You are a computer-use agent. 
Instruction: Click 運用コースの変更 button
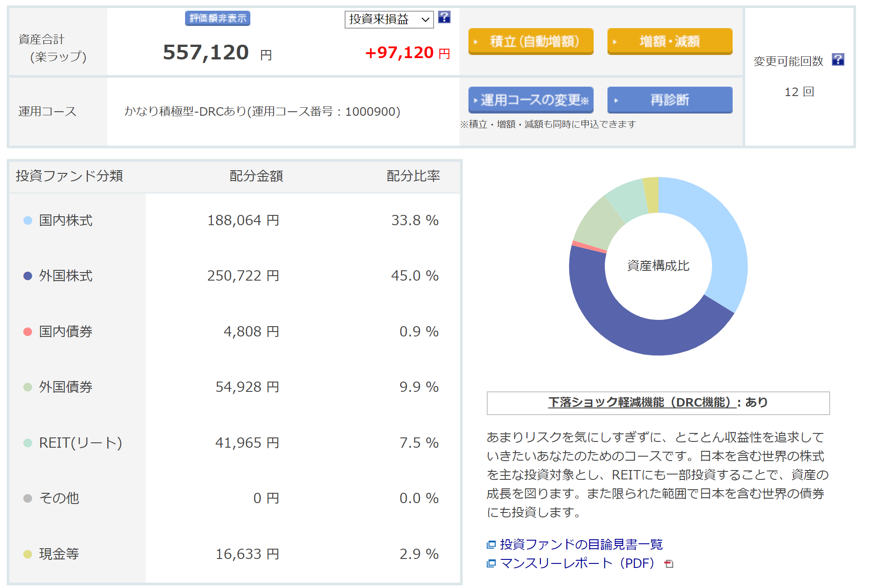531,100
